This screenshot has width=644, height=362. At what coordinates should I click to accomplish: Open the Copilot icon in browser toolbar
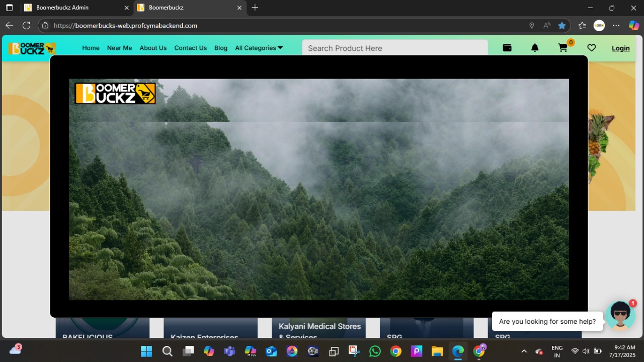634,26
